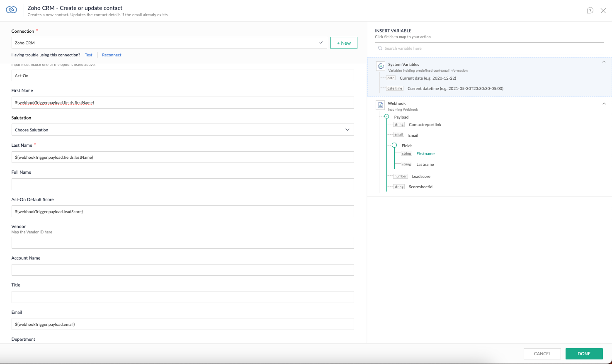Click the search magnifier icon
Viewport: 612px width, 364px height.
[x=380, y=48]
